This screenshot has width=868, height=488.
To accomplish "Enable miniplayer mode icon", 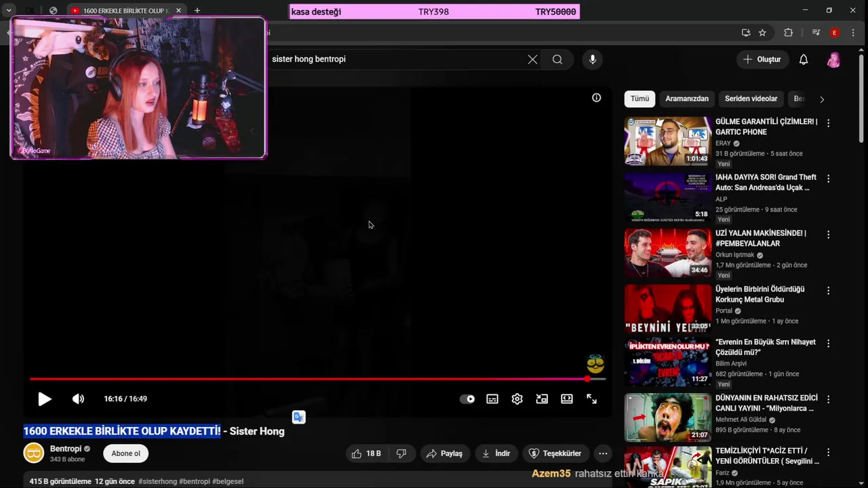I will click(x=542, y=399).
